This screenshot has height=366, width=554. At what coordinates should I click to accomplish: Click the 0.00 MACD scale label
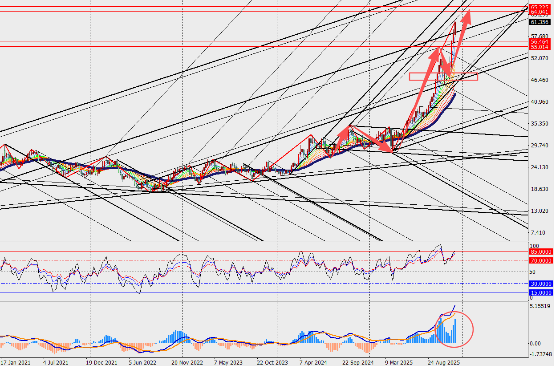coord(536,343)
